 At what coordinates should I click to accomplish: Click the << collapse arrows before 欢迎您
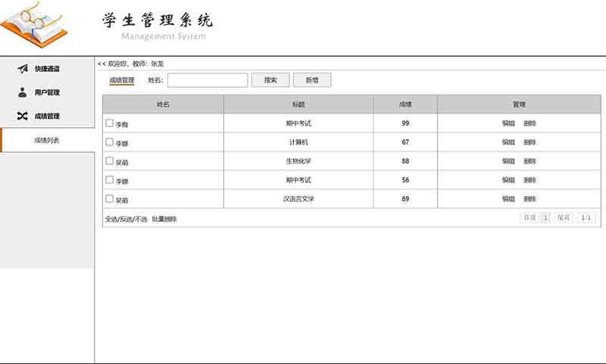(x=102, y=64)
